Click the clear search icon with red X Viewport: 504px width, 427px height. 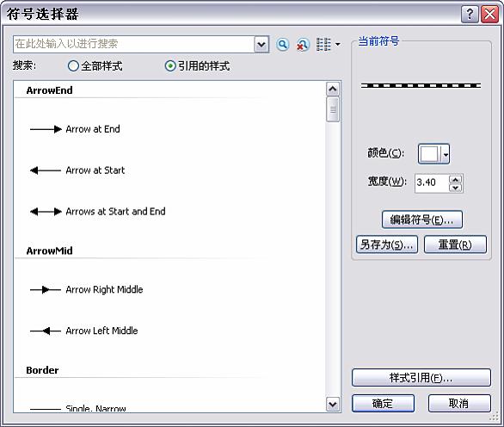[303, 45]
